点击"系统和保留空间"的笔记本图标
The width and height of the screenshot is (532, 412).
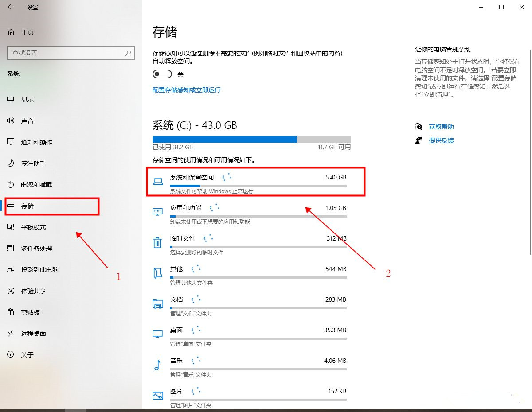click(x=157, y=181)
